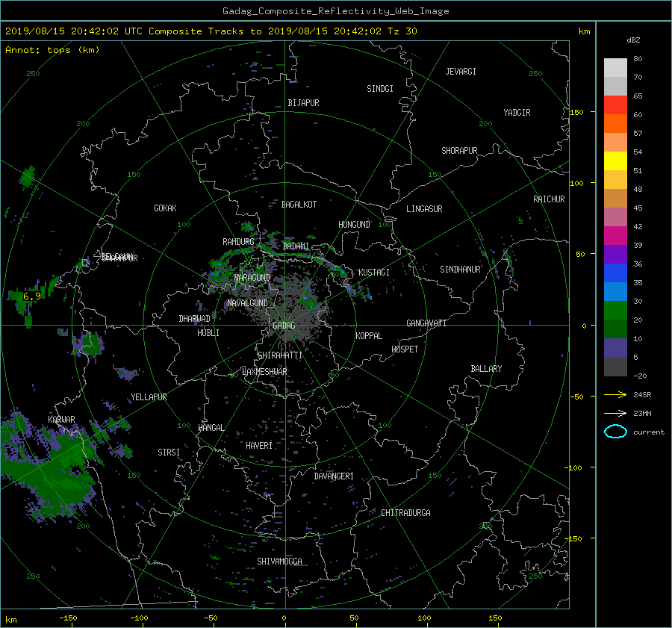The width and height of the screenshot is (672, 628).
Task: Click the purple 5 dBZ color swatch
Action: point(615,348)
